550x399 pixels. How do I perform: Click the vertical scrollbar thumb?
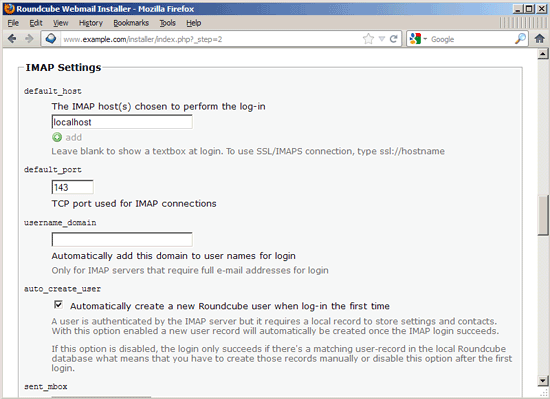click(543, 215)
